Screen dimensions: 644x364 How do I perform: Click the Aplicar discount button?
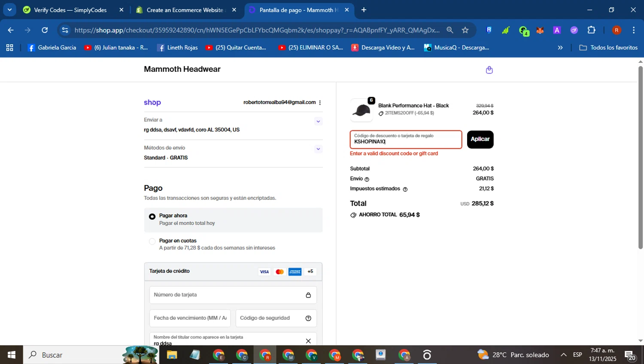pos(480,139)
